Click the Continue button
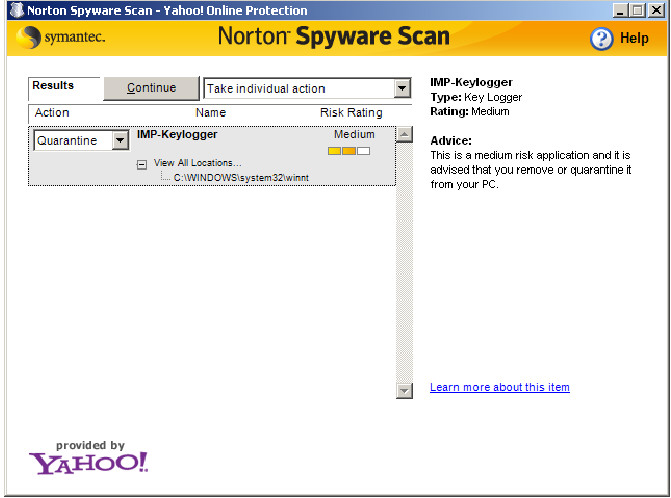Viewport: 671px width, 498px height. [151, 88]
